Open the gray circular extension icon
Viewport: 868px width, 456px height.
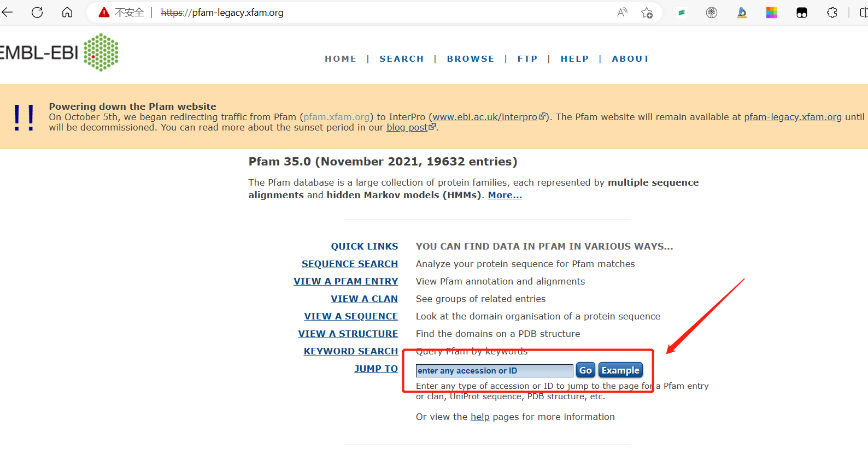tap(712, 13)
